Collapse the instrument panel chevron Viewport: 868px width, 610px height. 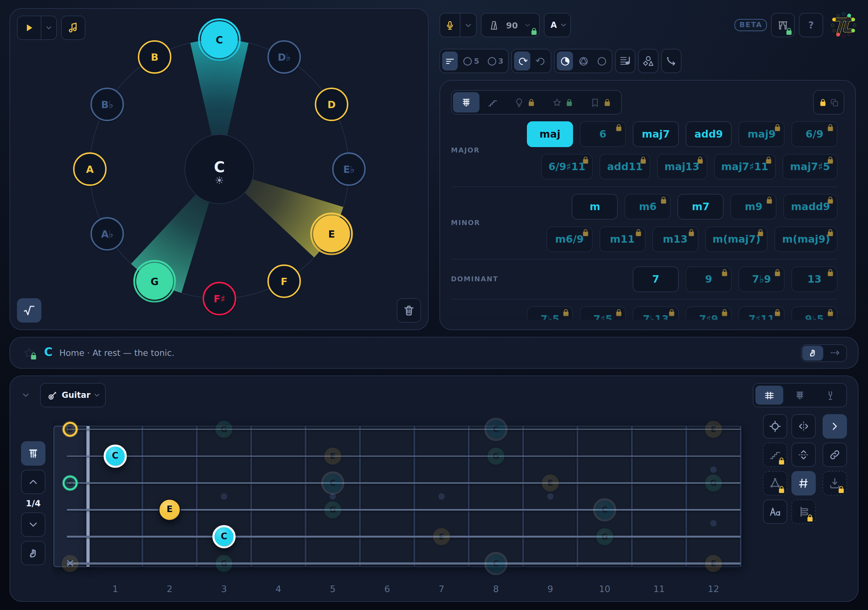click(26, 395)
